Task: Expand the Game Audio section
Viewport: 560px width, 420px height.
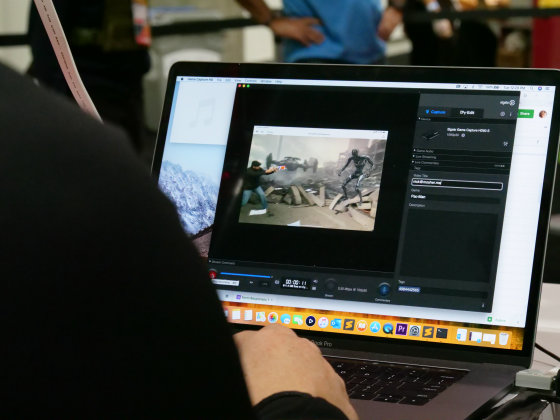Action: coord(424,151)
